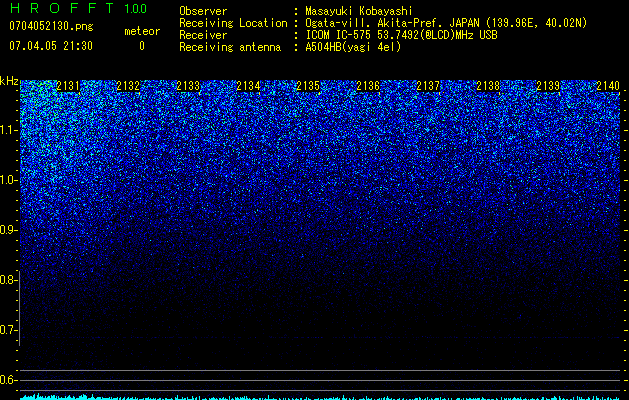This screenshot has width=629, height=400.
Task: Click the 2137 time marker
Action: click(428, 86)
